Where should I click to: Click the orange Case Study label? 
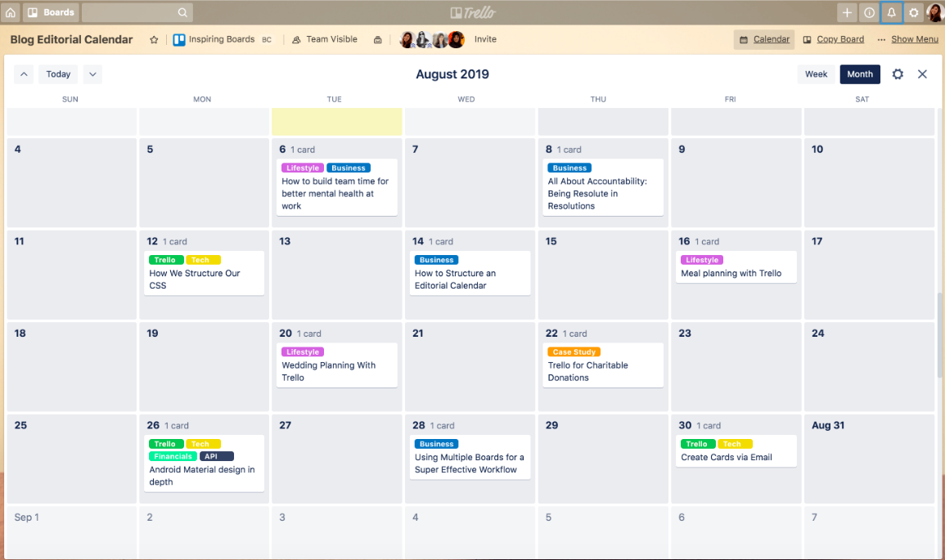click(x=574, y=352)
